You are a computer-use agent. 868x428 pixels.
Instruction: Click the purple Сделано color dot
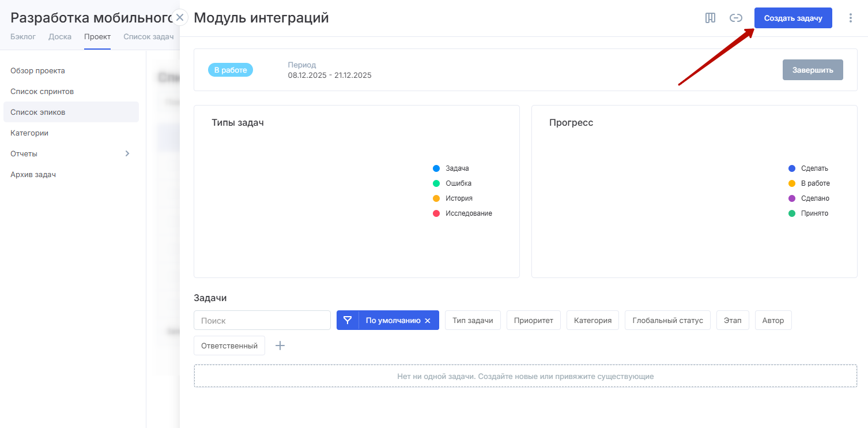[792, 198]
